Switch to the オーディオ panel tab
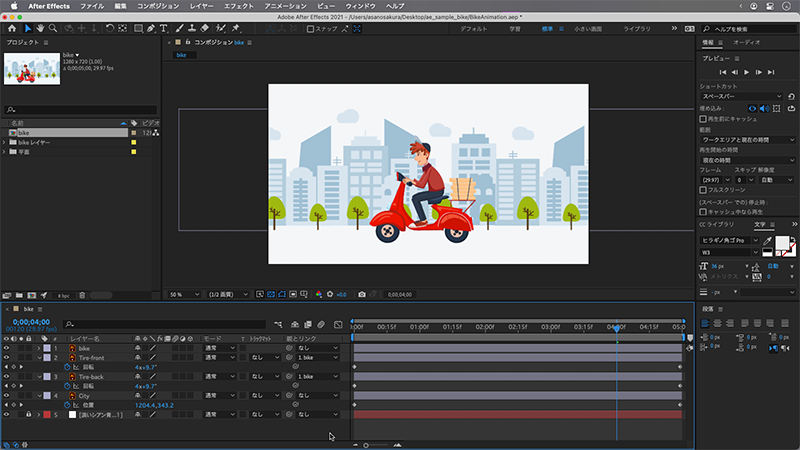Image resolution: width=800 pixels, height=450 pixels. pos(746,43)
